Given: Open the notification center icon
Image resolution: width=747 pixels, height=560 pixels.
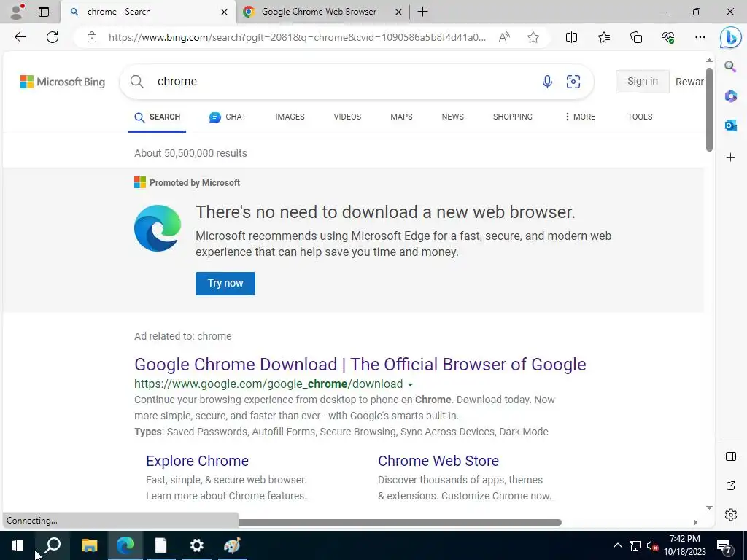Looking at the screenshot, I should click(724, 545).
